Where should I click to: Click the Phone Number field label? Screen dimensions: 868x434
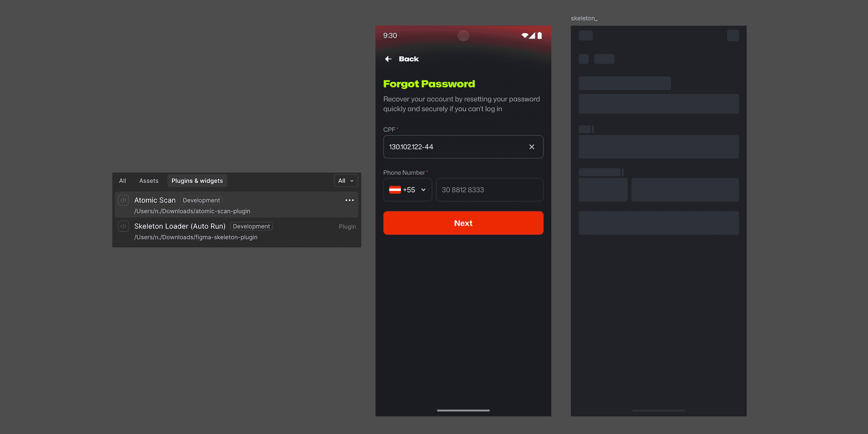click(404, 173)
